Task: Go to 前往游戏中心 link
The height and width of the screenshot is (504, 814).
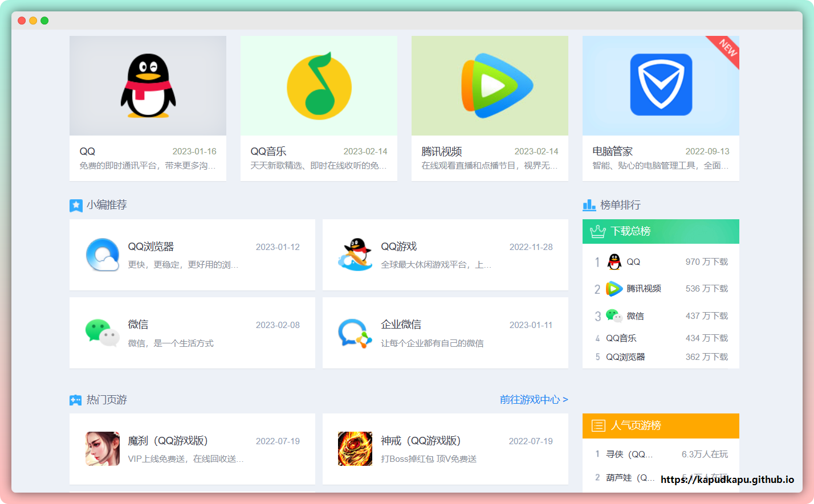Action: click(x=534, y=400)
